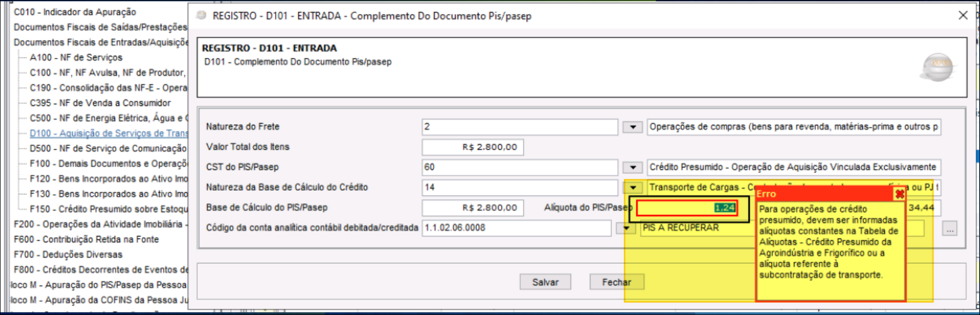Open C500 - NF de Energia Elétrica
The height and width of the screenshot is (315, 980).
pos(109,119)
